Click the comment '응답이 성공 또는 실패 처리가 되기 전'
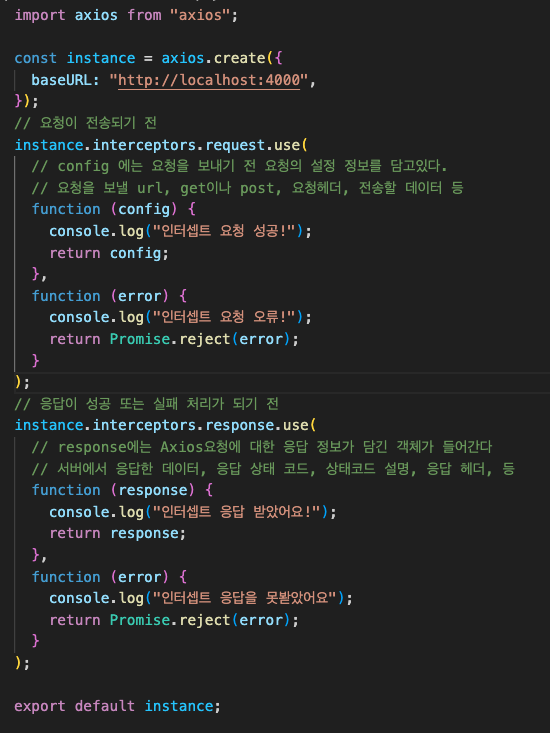 (146, 403)
